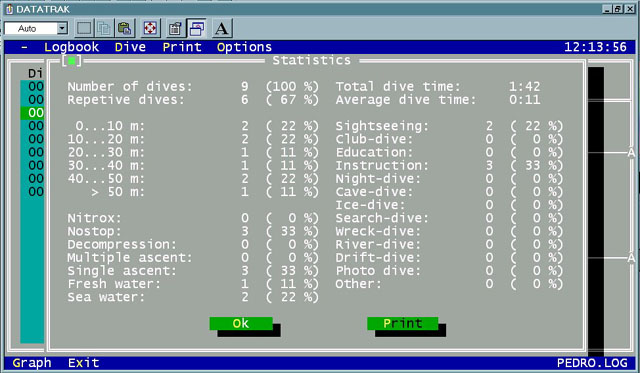Screen dimensions: 640x373
Task: Open the Print menu in menu bar
Action: click(x=182, y=47)
